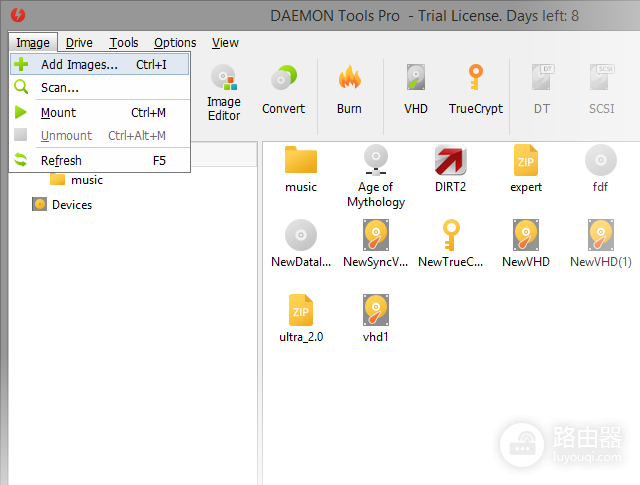Choose Refresh in the Image menu
Image resolution: width=640 pixels, height=485 pixels.
100,160
